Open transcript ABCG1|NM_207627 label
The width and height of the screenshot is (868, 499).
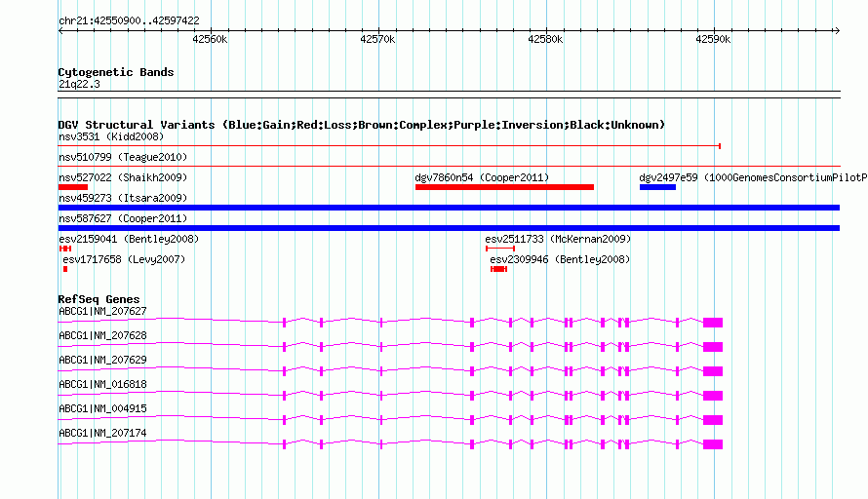(x=102, y=312)
